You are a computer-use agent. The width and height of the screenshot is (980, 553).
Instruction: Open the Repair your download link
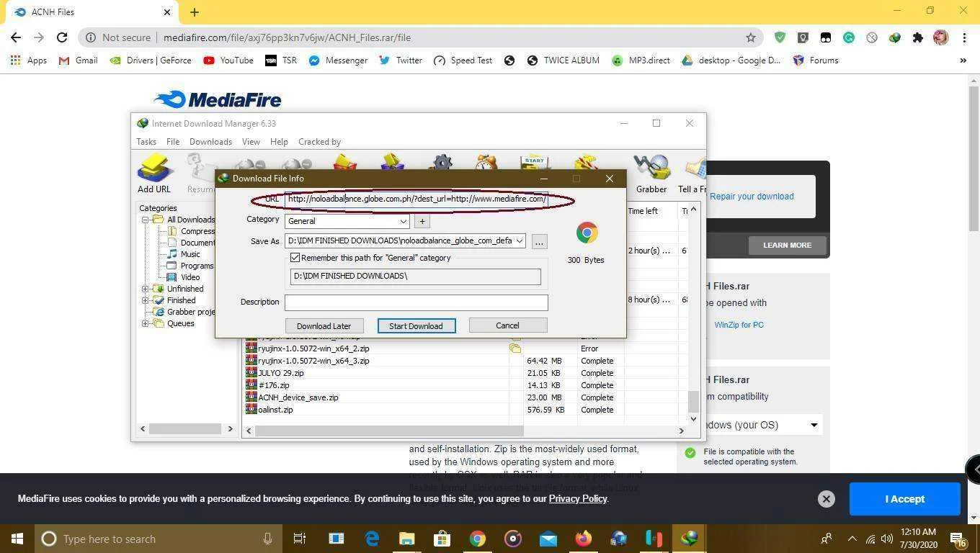point(752,197)
